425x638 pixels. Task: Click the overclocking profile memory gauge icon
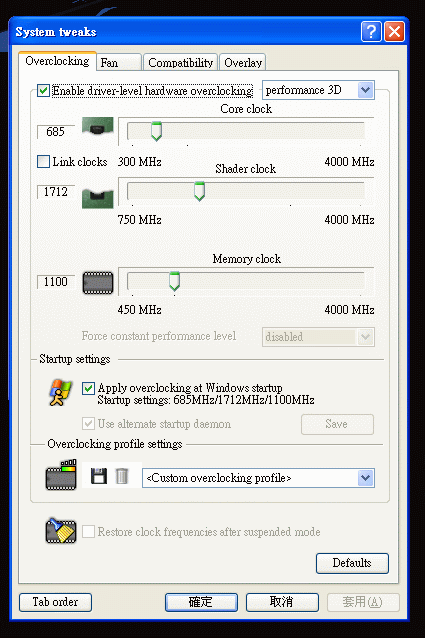[61, 475]
